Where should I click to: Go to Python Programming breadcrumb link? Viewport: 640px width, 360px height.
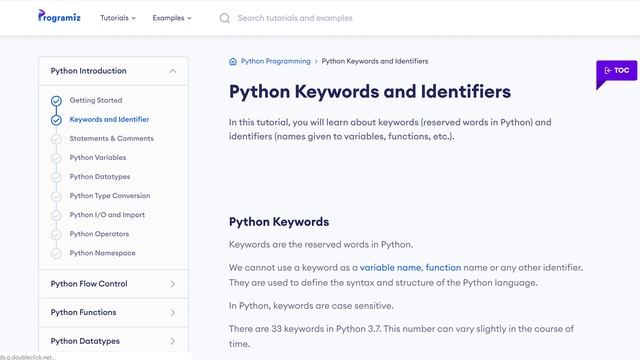pyautogui.click(x=276, y=61)
